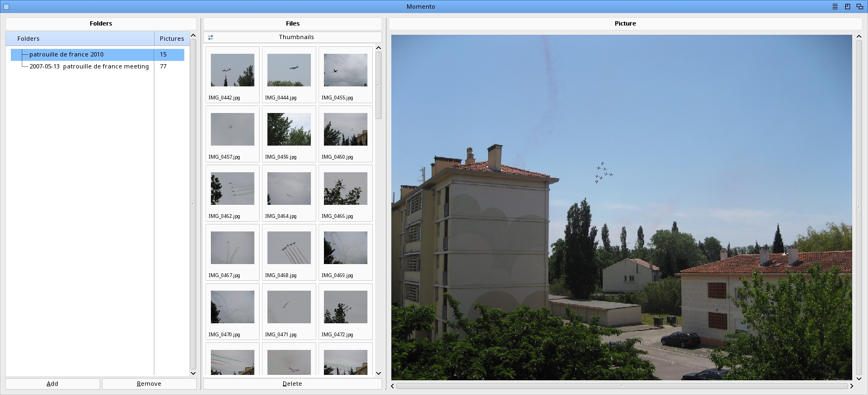Screen dimensions: 868x395
Task: Choose the IMG_0459.jpg thumbnail
Action: [x=289, y=134]
